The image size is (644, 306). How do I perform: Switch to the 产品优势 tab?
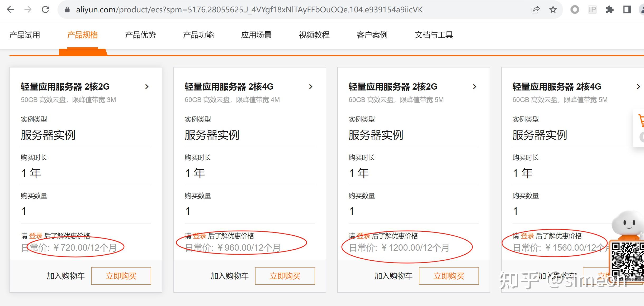tap(140, 35)
